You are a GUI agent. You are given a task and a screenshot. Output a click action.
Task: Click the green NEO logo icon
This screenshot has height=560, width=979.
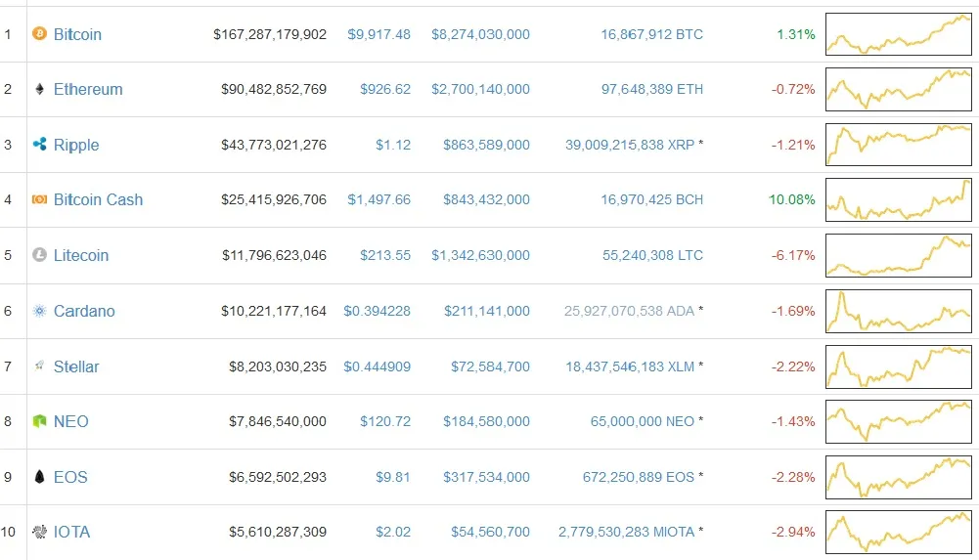point(39,421)
